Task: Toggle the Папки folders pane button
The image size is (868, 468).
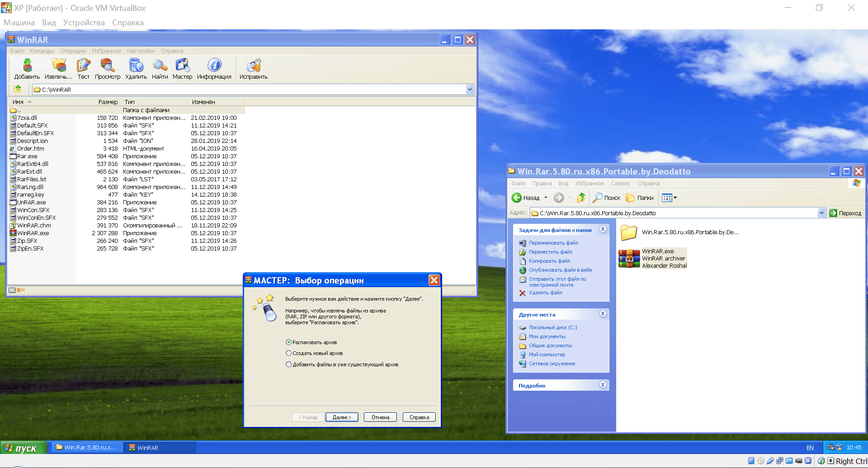Action: tap(640, 198)
